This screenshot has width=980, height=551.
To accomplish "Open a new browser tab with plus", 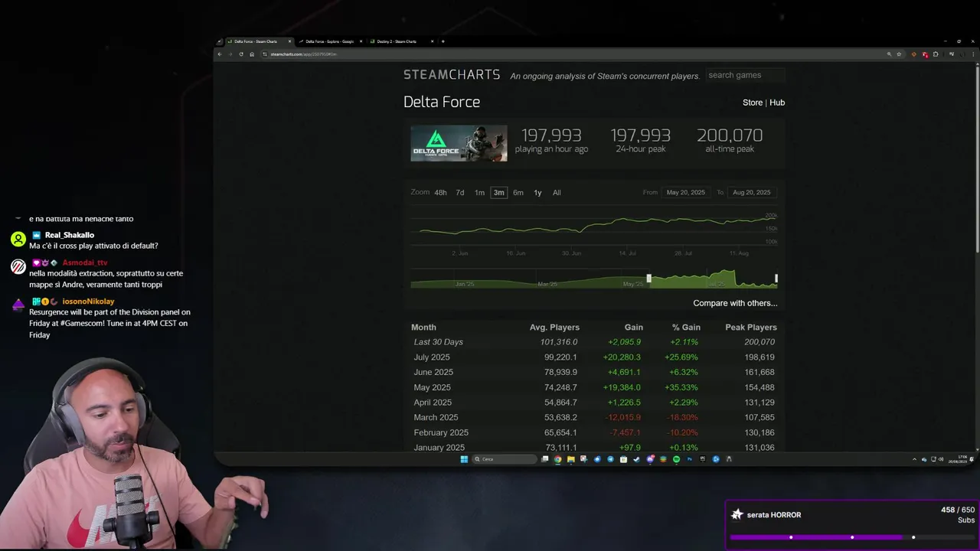I will (443, 41).
